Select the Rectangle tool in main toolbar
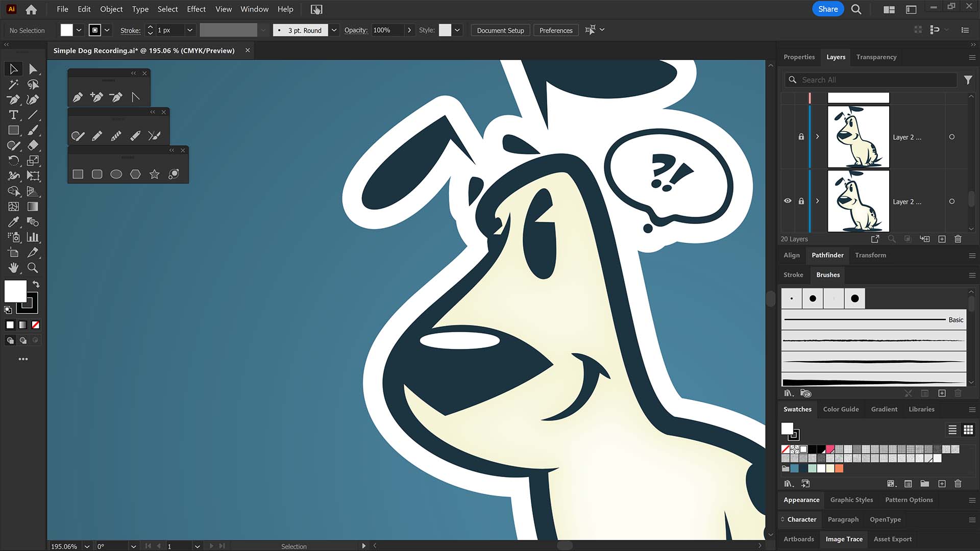 coord(14,130)
